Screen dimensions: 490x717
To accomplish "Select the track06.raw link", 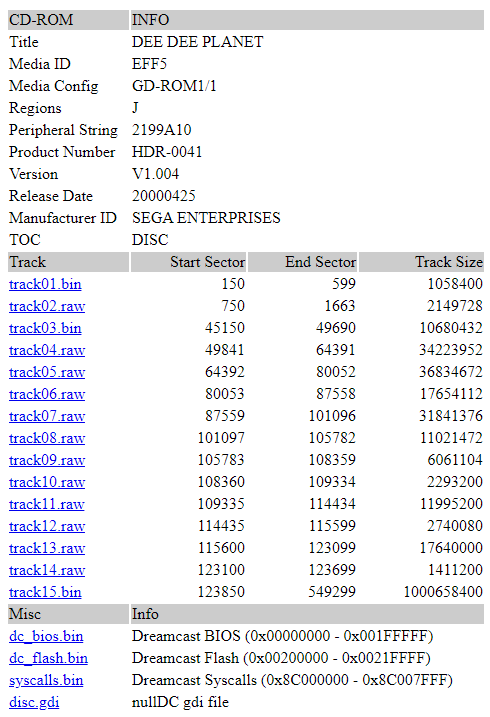I will click(x=47, y=394).
